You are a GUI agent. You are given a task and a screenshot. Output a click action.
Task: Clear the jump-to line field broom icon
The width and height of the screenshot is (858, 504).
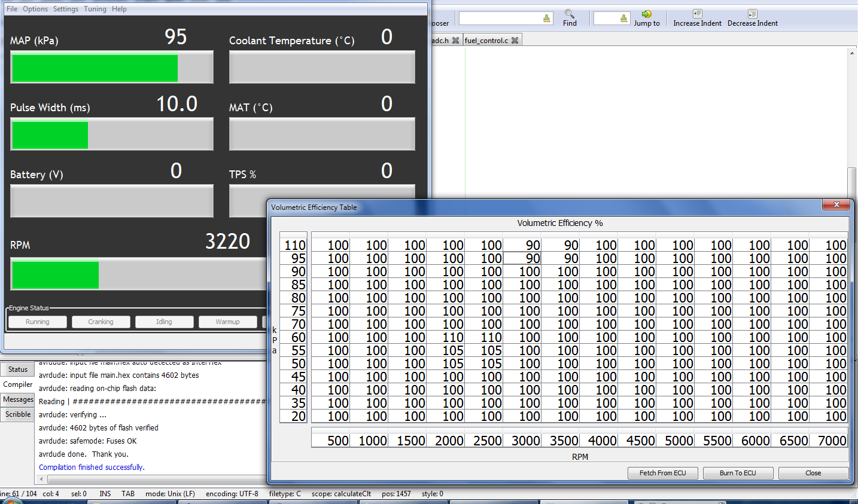[x=623, y=19]
